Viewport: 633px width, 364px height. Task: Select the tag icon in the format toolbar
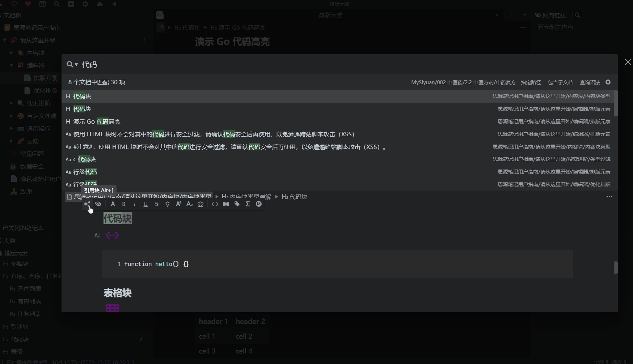[x=237, y=204]
